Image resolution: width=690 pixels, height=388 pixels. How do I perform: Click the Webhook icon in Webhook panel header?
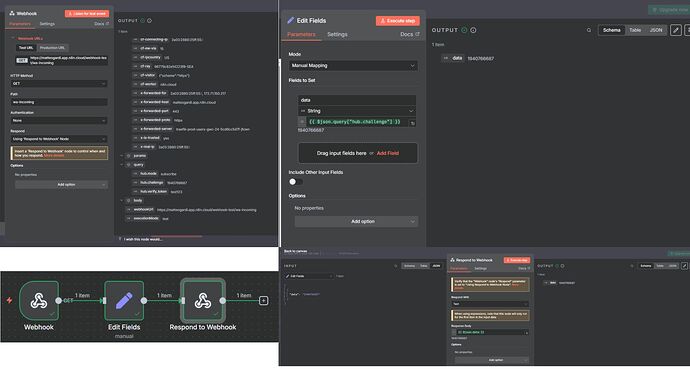pos(12,14)
